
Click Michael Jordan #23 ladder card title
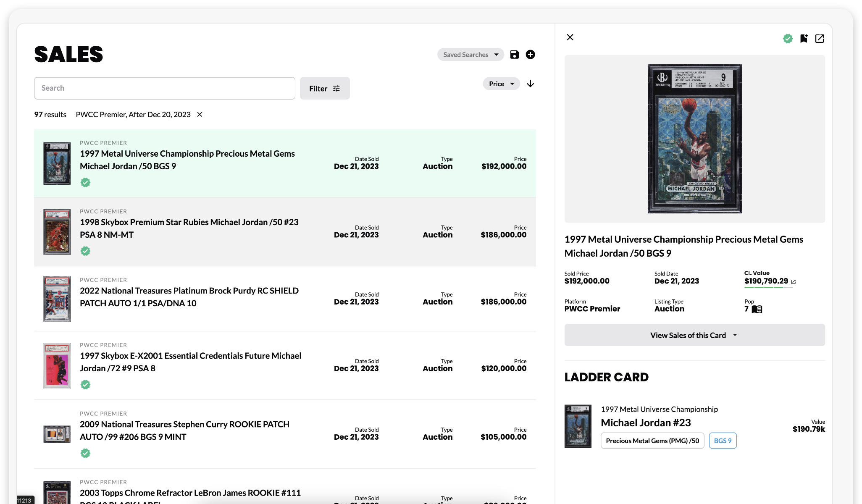646,423
